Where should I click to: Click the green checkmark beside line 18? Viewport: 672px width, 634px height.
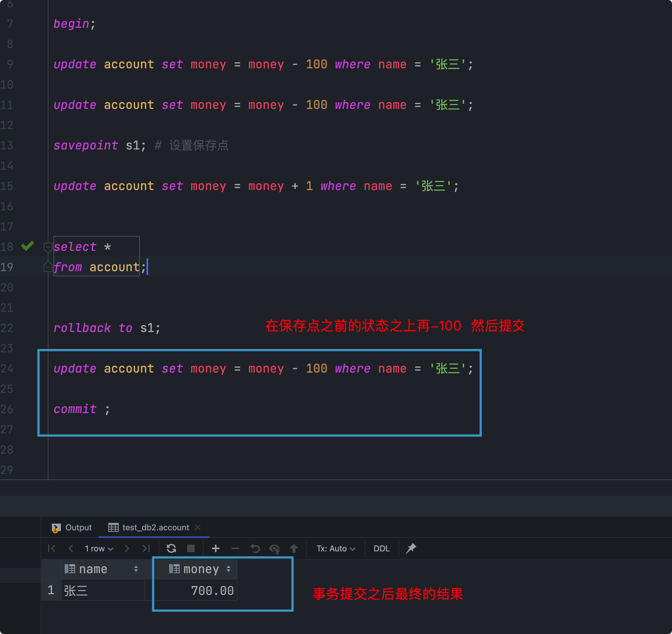(28, 246)
